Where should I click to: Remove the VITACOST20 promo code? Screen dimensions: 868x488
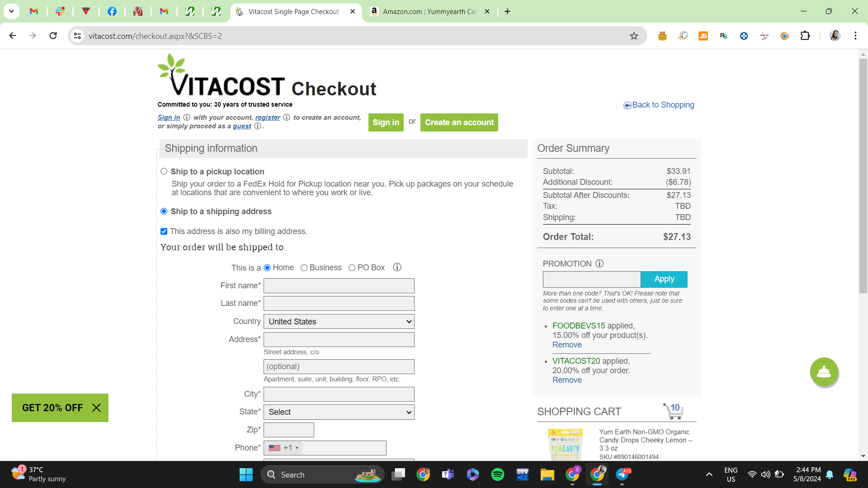(x=567, y=380)
